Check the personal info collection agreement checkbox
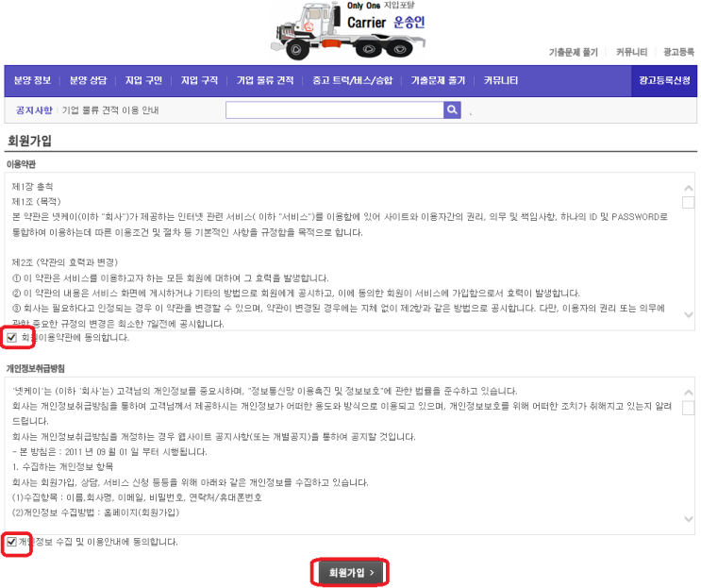701x588 pixels. (11, 542)
